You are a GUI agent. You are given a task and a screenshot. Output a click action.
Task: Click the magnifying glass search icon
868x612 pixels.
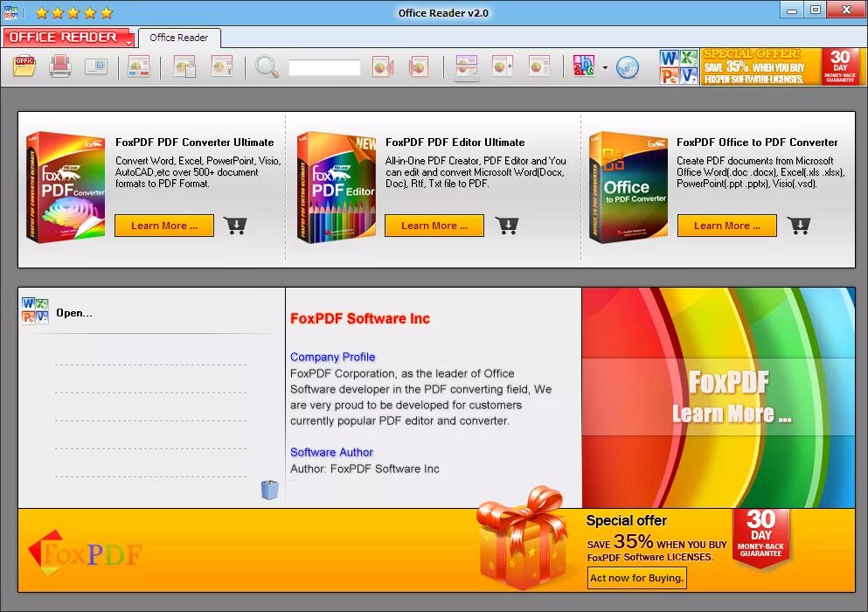point(267,66)
